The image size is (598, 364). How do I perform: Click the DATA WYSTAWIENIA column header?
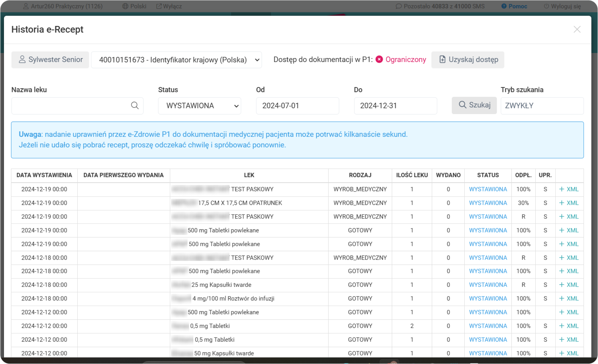coord(44,175)
